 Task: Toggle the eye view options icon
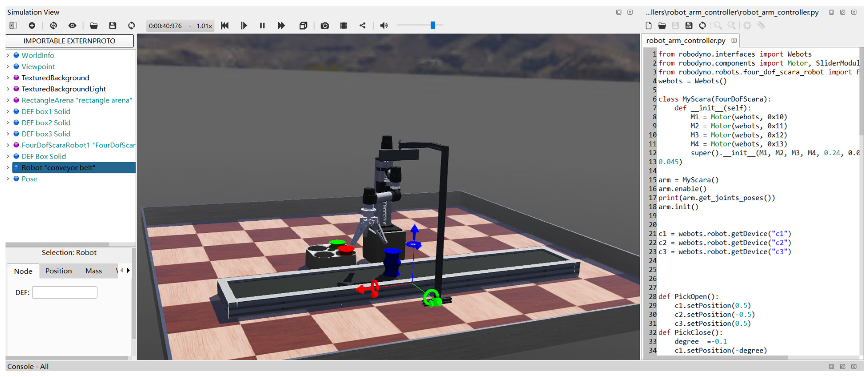tap(72, 26)
